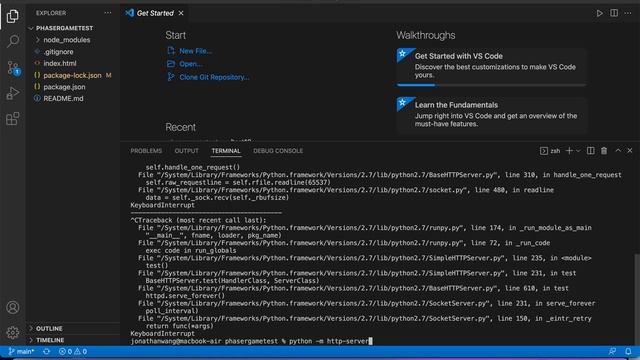Screen dimensions: 640x360
Task: Open the Accounts icon in activity bar
Action: pyautogui.click(x=13, y=307)
